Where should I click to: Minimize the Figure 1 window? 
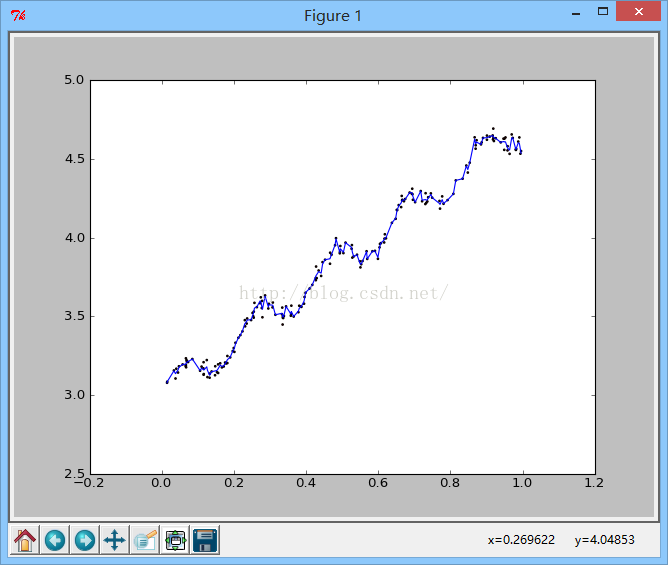pyautogui.click(x=576, y=13)
